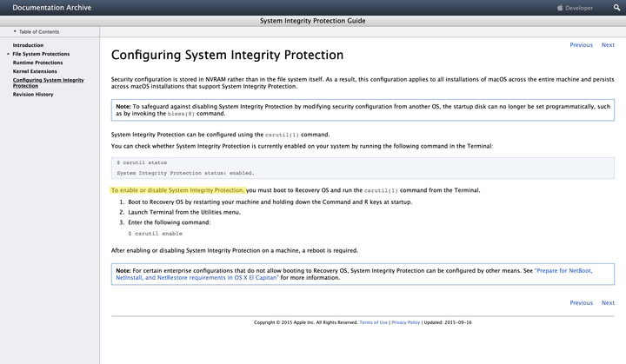Image resolution: width=626 pixels, height=364 pixels.
Task: Click 'Launch Terminal from the Utilities menu' step
Action: [184, 212]
